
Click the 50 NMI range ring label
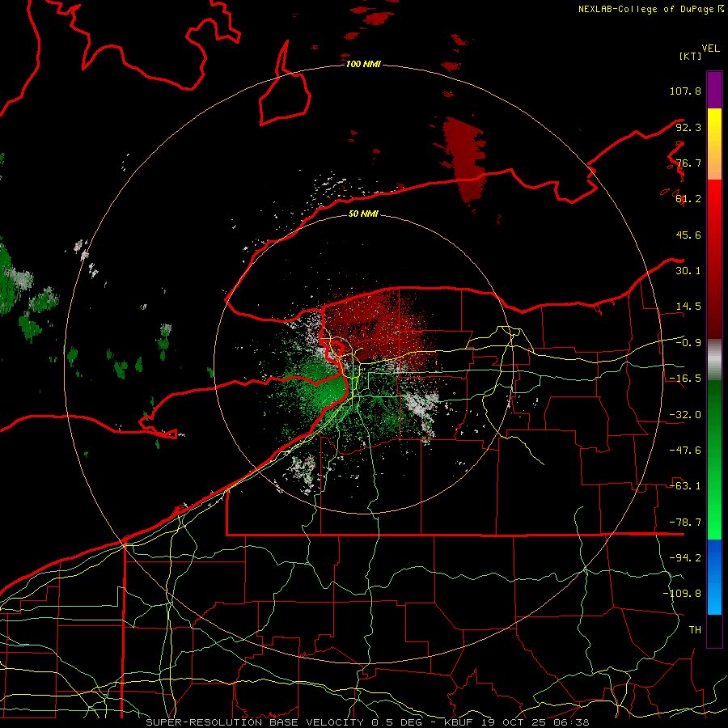click(363, 214)
